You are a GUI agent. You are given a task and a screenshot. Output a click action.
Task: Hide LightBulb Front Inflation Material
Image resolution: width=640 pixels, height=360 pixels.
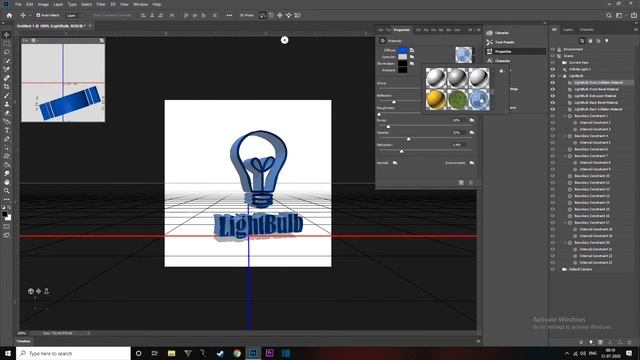(553, 82)
